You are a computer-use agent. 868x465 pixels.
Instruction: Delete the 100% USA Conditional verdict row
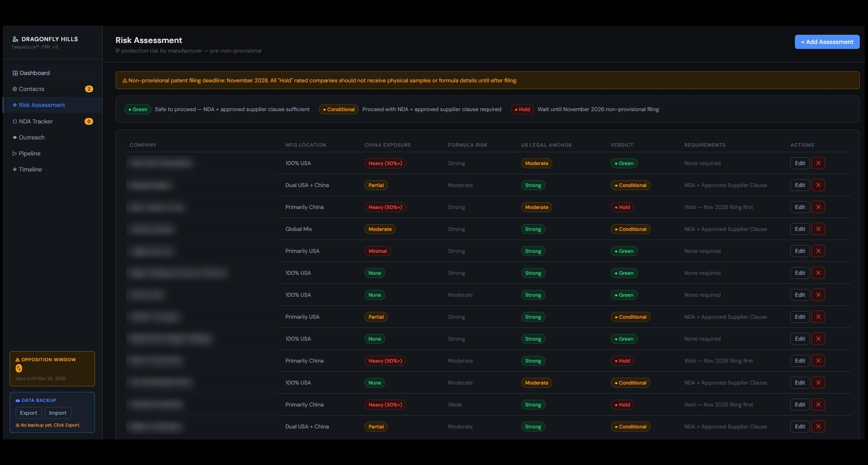(x=818, y=383)
